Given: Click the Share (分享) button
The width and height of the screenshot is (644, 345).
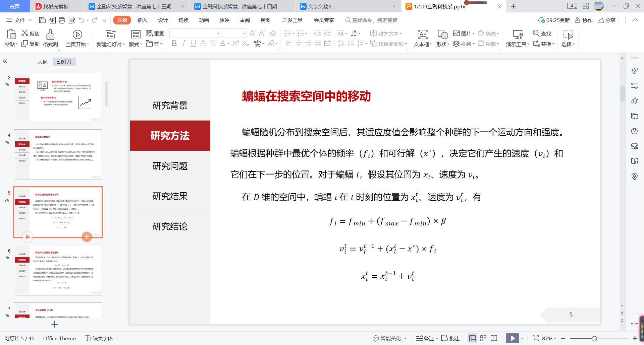Looking at the screenshot, I should tap(607, 20).
